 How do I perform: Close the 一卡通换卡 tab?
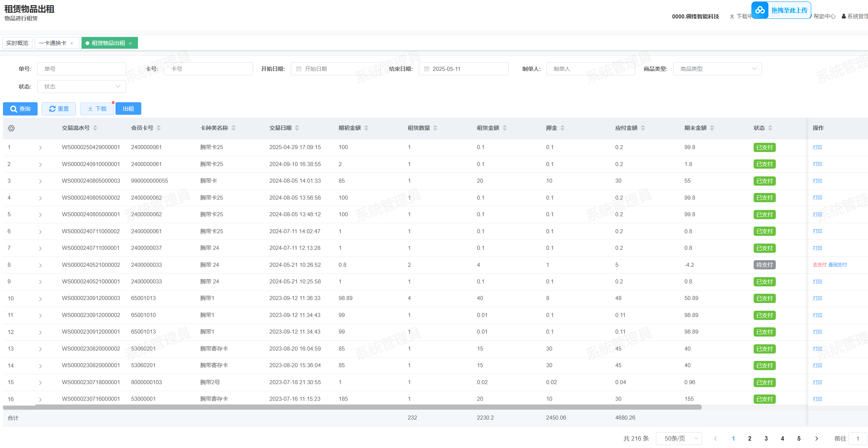[72, 44]
